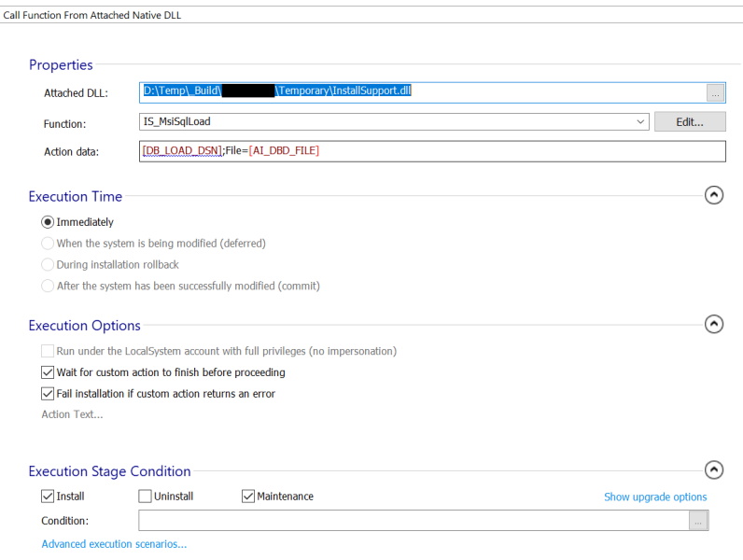Toggle Run under LocalSystem account checkbox

coord(48,351)
